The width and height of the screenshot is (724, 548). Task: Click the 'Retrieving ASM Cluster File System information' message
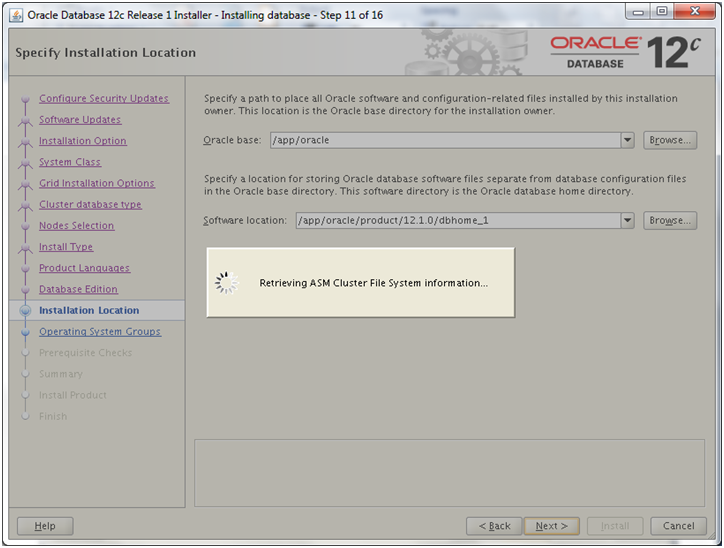(x=373, y=283)
